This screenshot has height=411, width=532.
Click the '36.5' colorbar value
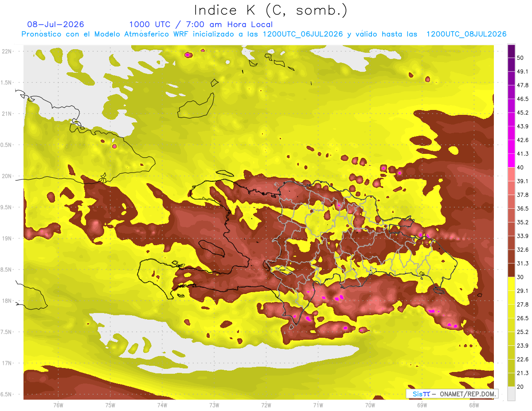[523, 208]
